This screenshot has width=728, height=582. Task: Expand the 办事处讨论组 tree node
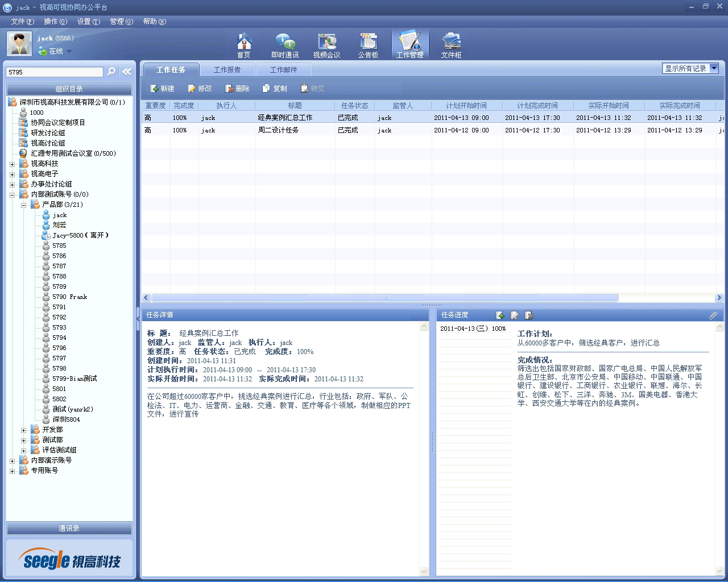[x=13, y=185]
